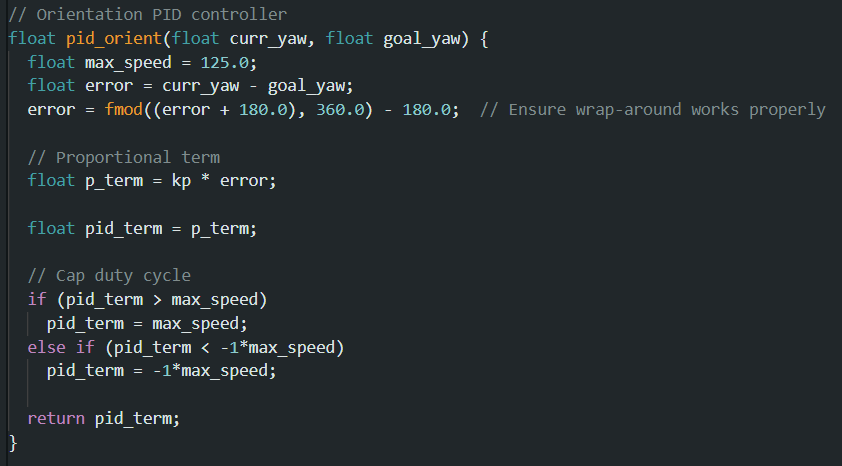
Task: Click 'float pid_term = p_term' declaration line
Action: pyautogui.click(x=143, y=228)
